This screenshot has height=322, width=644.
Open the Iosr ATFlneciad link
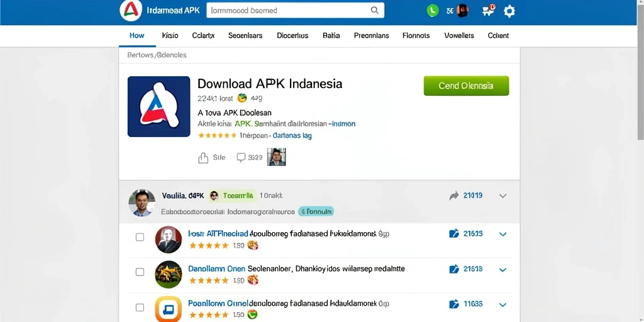(x=218, y=234)
